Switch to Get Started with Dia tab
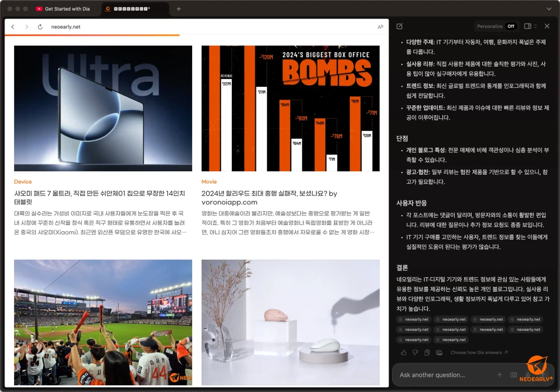This screenshot has height=392, width=560. point(63,9)
